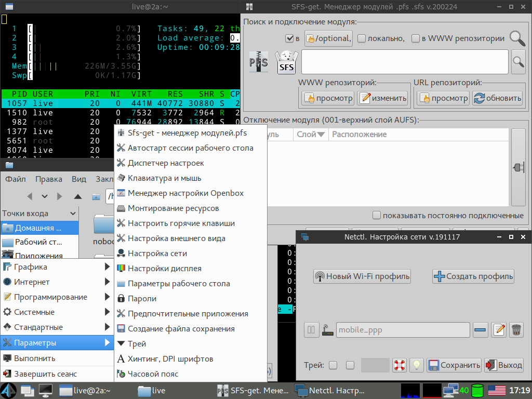Click the lightbulb hint icon

pos(416,365)
